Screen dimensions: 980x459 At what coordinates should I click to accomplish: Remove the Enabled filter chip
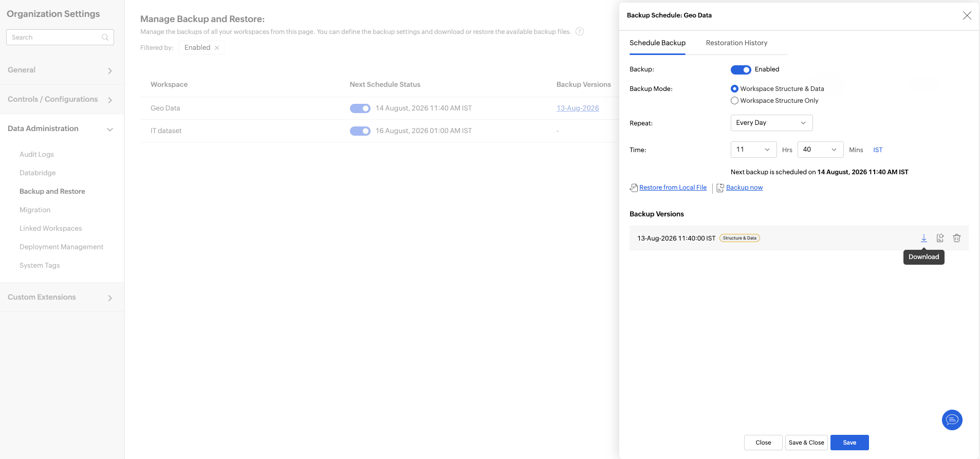(217, 48)
